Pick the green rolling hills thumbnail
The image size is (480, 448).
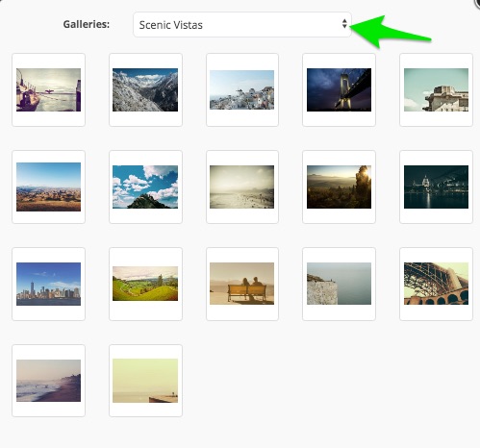(x=145, y=284)
